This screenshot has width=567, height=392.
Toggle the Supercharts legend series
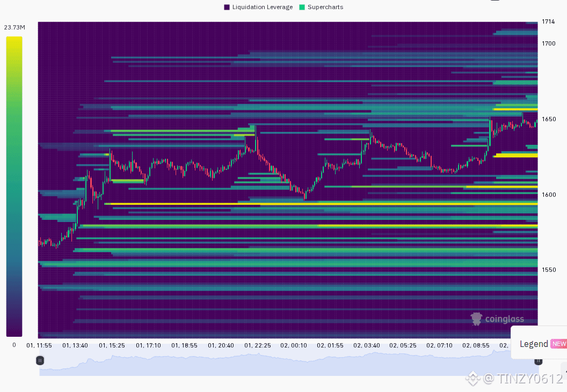click(x=321, y=7)
